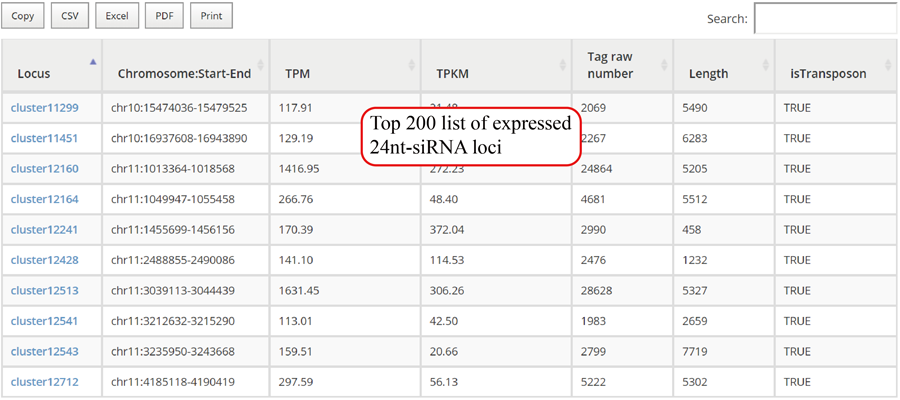Sort the table by Length

(708, 74)
